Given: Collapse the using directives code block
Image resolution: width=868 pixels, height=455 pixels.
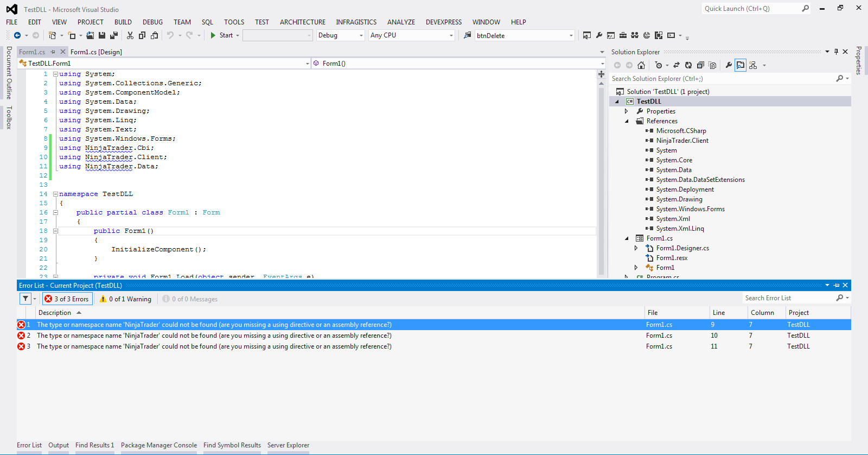Looking at the screenshot, I should [x=55, y=74].
